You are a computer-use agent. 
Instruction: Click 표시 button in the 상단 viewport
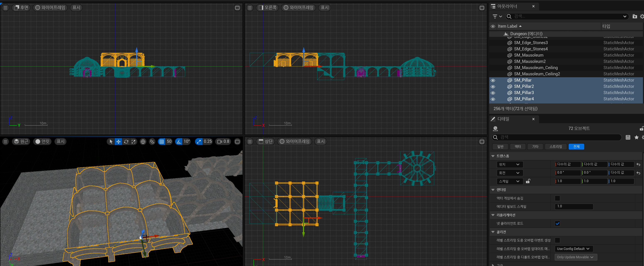[320, 142]
